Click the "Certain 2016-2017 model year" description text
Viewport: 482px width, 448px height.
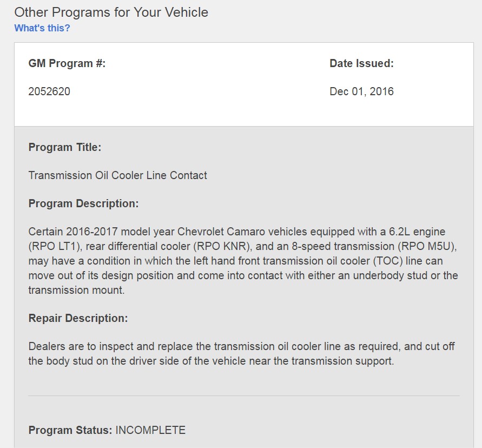(102, 232)
